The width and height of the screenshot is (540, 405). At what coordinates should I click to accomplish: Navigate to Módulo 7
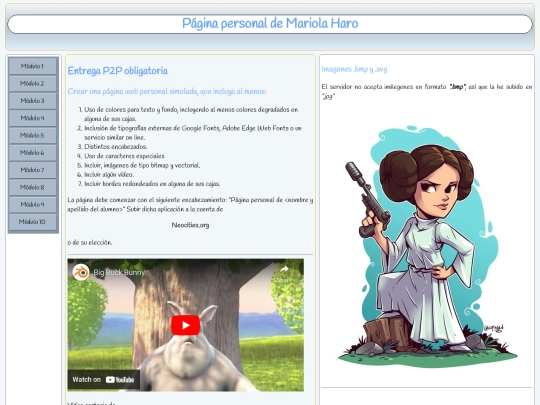(x=33, y=170)
